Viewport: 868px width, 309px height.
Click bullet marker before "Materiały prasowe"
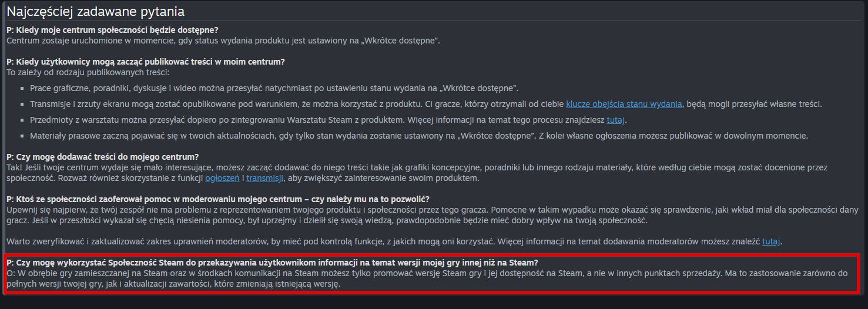coord(23,136)
